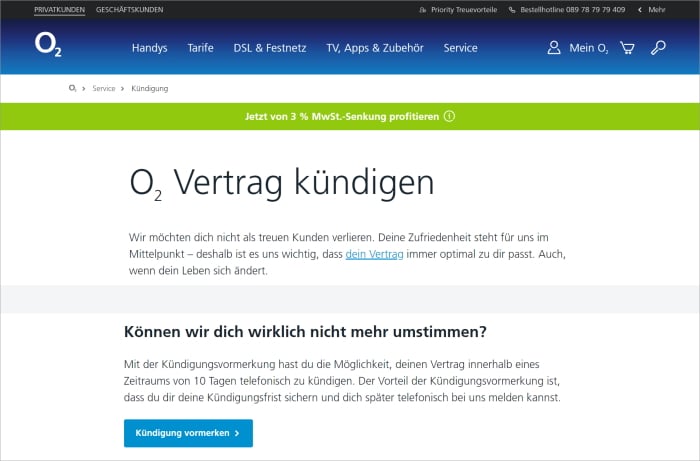Click the Kündigung breadcrumb
This screenshot has width=700, height=461.
[150, 88]
